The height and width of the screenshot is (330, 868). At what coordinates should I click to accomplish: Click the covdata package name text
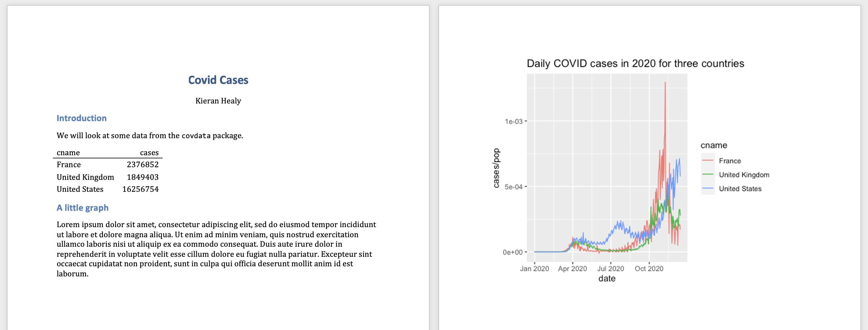(196, 136)
